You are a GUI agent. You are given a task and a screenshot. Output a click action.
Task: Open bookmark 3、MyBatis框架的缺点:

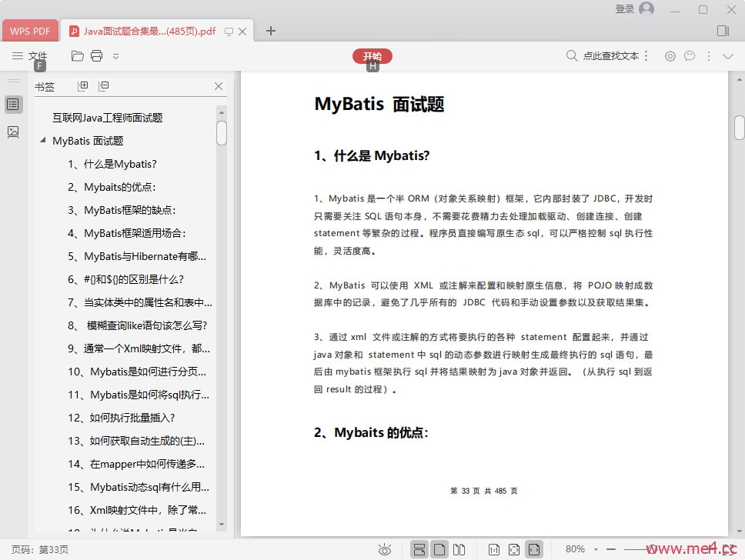[122, 211]
